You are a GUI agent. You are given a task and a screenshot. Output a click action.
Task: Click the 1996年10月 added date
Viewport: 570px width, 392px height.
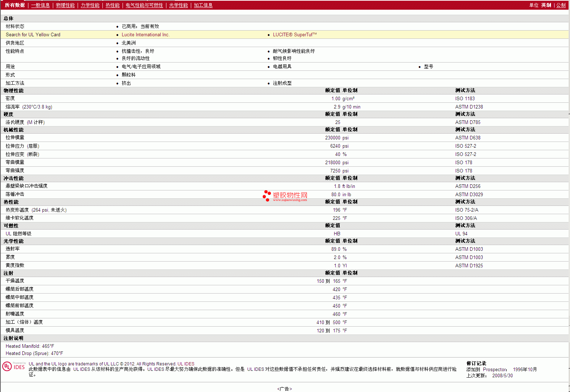[525, 370]
